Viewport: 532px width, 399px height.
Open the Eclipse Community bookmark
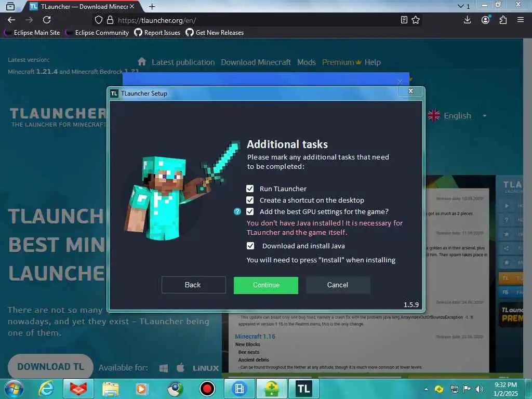(97, 33)
